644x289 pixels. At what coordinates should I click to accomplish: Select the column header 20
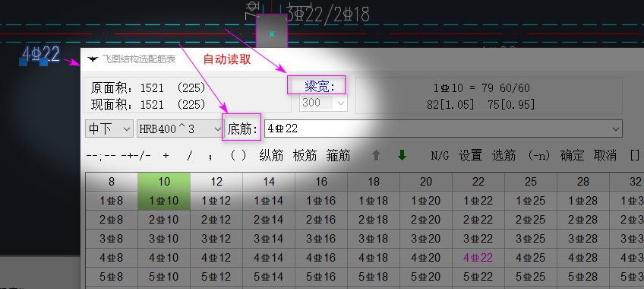click(x=426, y=181)
